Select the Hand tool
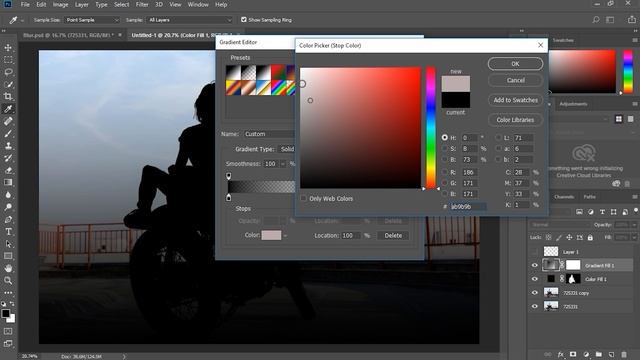 pyautogui.click(x=8, y=268)
